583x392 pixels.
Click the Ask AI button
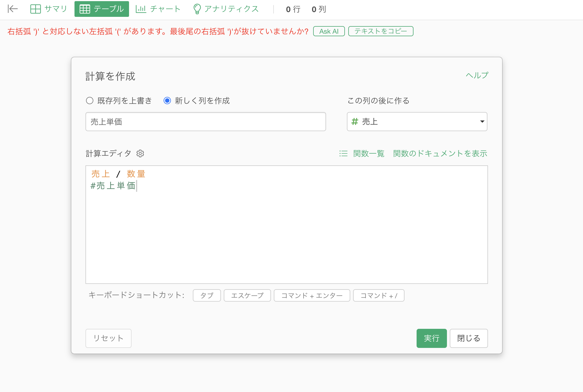[329, 31]
